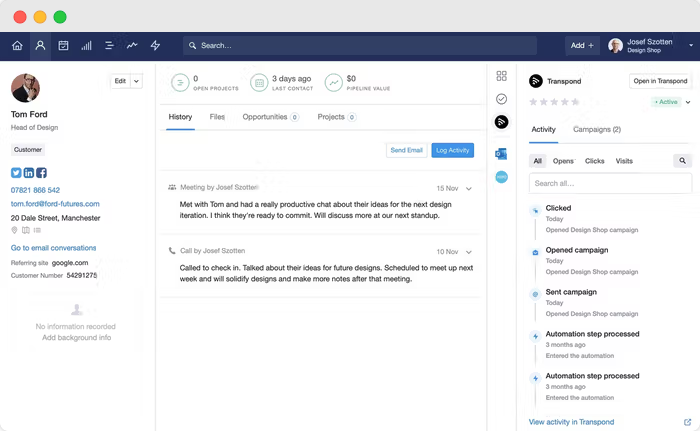Select the Transpond icon in side strip
700x431 pixels.
(x=501, y=121)
